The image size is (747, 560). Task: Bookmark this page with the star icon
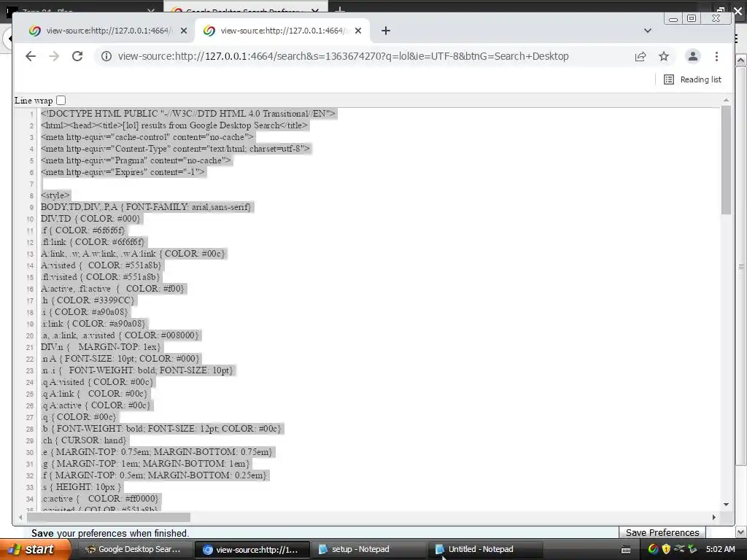664,56
